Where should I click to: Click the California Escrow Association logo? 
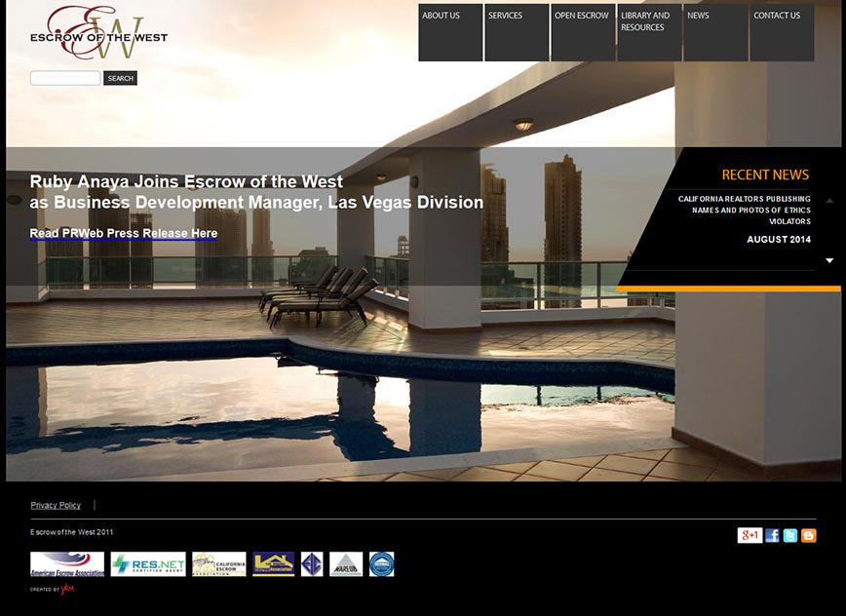pyautogui.click(x=218, y=564)
